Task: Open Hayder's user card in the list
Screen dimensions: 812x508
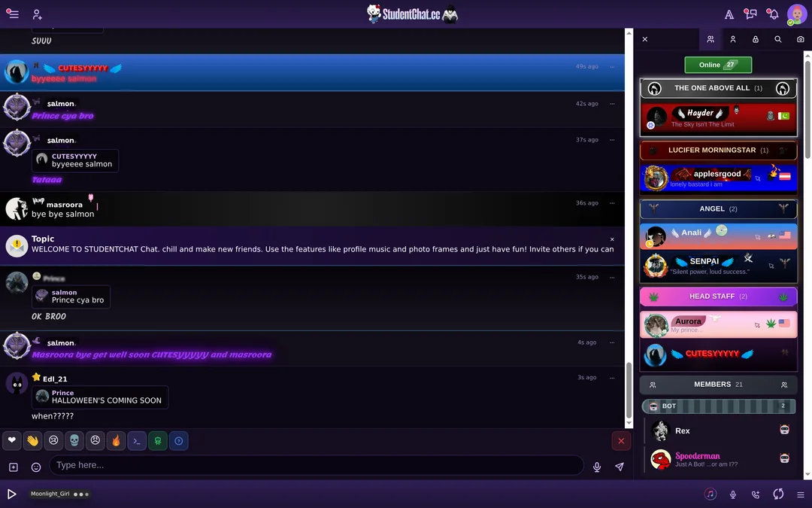Action: 718,117
